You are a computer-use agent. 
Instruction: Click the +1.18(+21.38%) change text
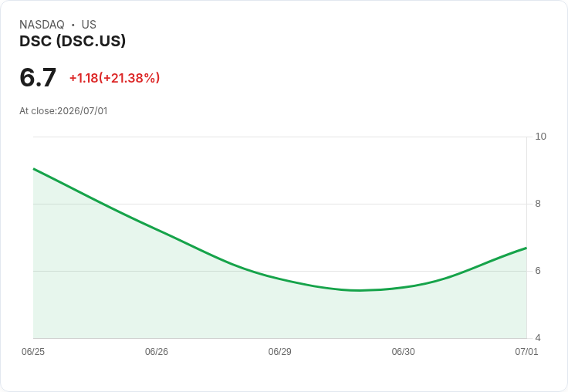[x=114, y=78]
